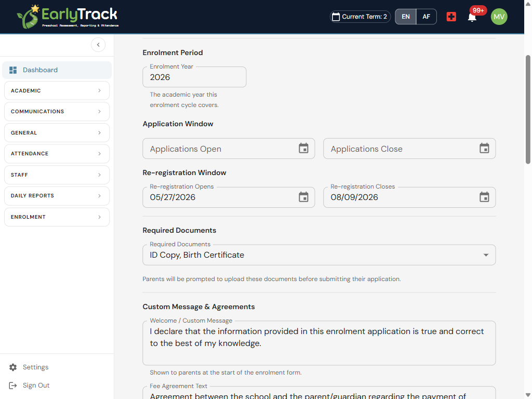Click the Custom Message & Agreements heading
Screen dimensions: 532x399
click(198, 307)
